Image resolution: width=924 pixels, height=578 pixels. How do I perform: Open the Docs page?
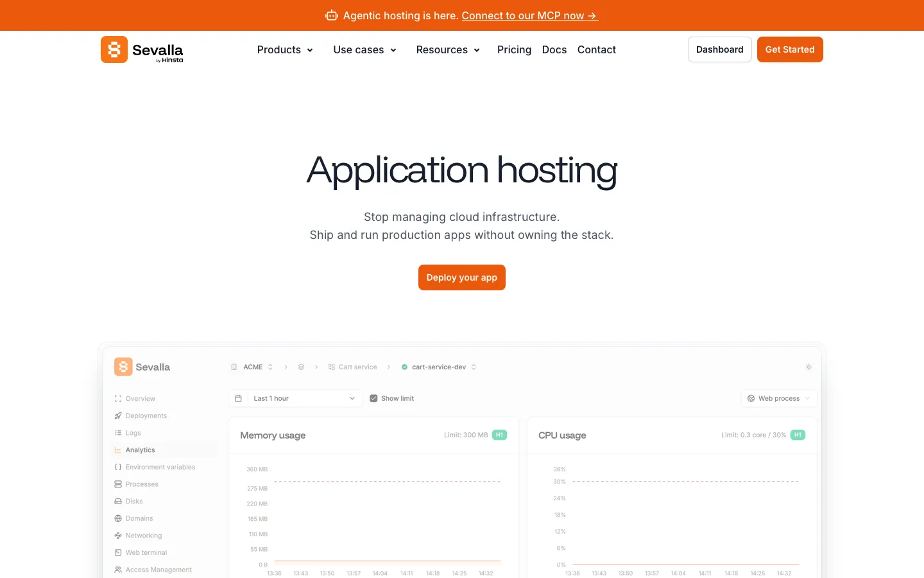(x=554, y=49)
